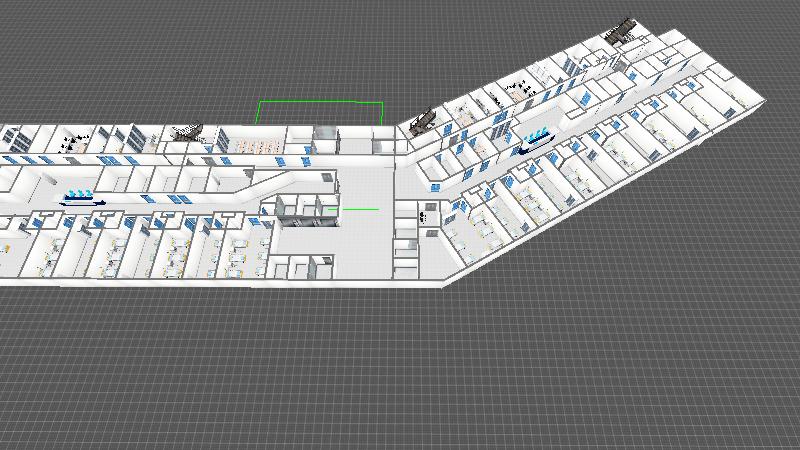Click the small black object near wing junction
Screen dimensions: 800x450
[x=426, y=213]
